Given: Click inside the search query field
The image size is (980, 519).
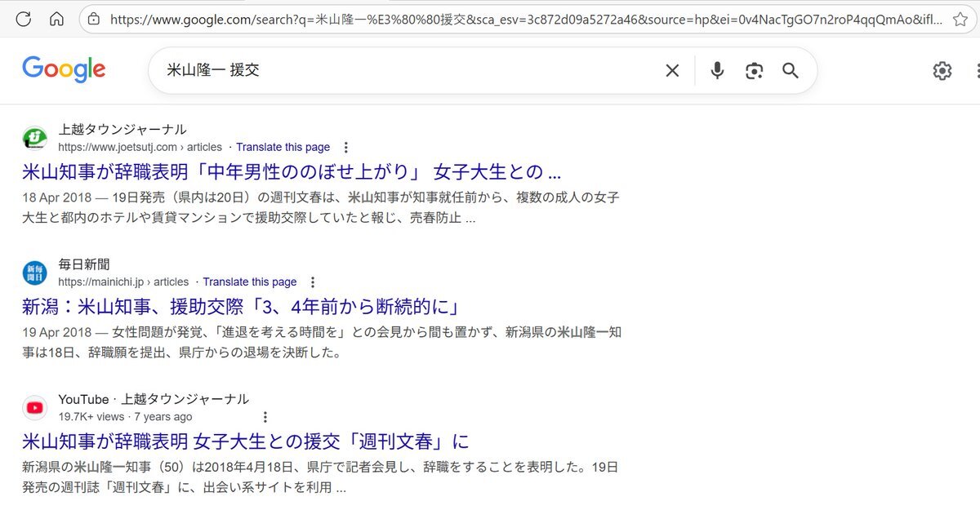Looking at the screenshot, I should 327,71.
